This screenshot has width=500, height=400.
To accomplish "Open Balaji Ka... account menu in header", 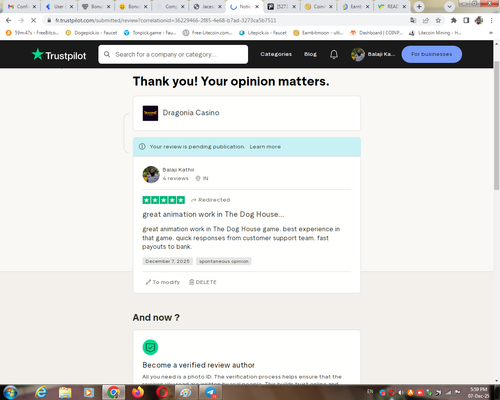I will (x=373, y=54).
